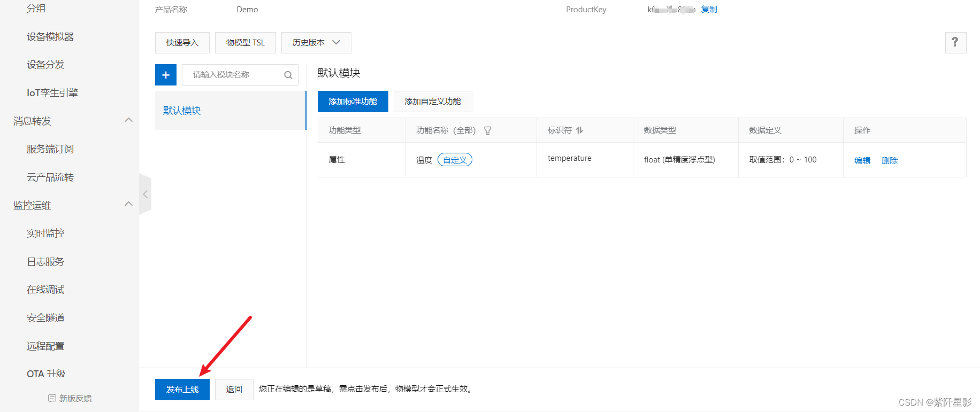Click the filter funnel next to 功能名称
The width and height of the screenshot is (980, 412).
point(487,130)
